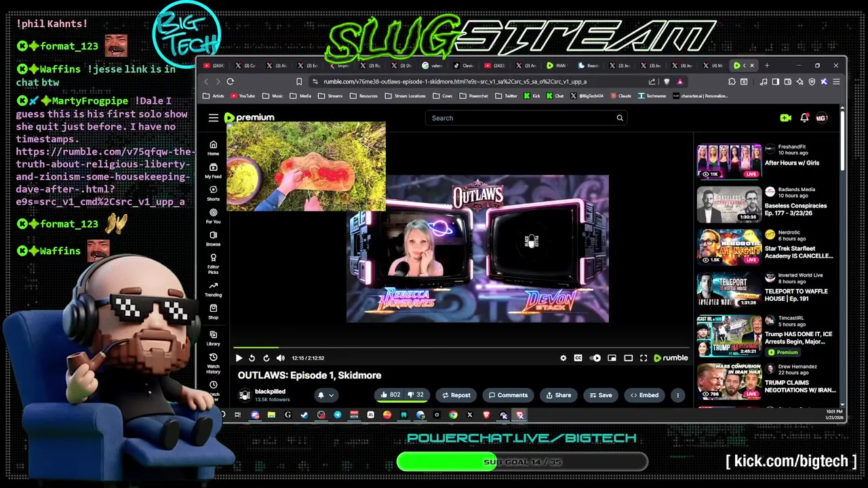The width and height of the screenshot is (868, 488).
Task: Open the Resources bookmarks folder
Action: coord(364,96)
